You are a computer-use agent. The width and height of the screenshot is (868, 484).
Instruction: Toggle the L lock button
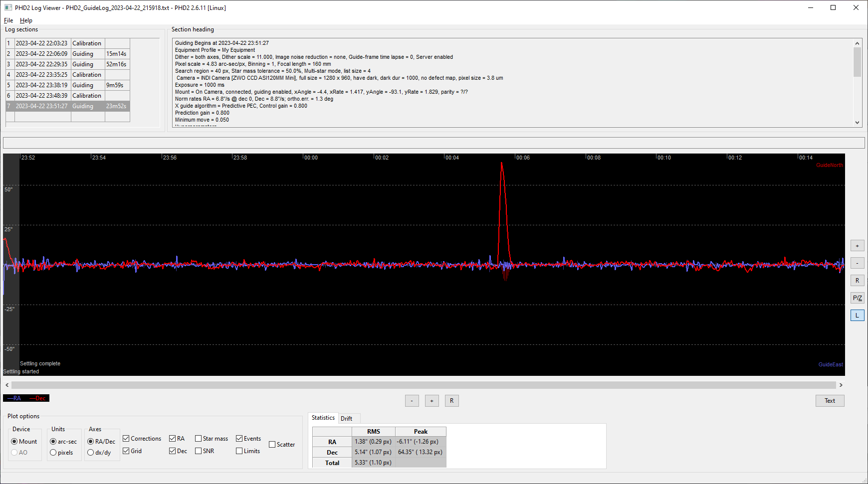[x=857, y=316]
